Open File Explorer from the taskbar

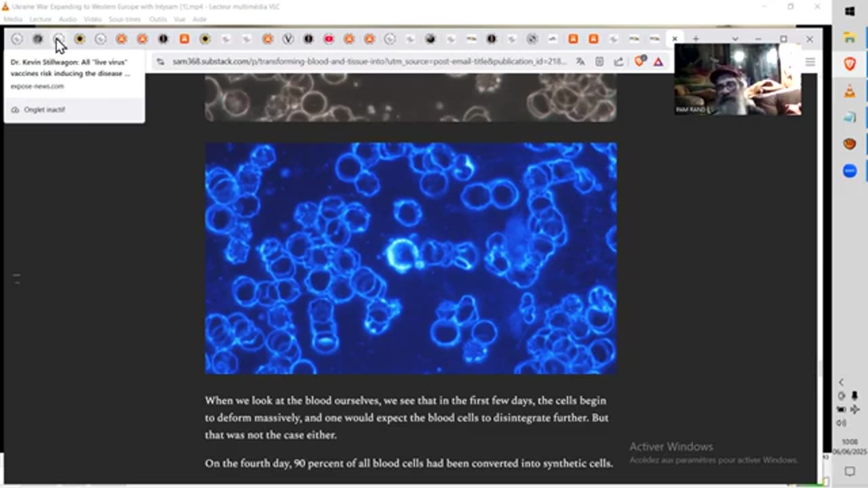[850, 37]
